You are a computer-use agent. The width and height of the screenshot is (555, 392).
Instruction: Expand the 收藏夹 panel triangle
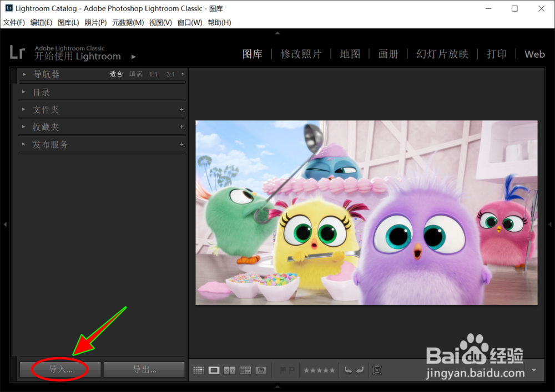point(24,126)
